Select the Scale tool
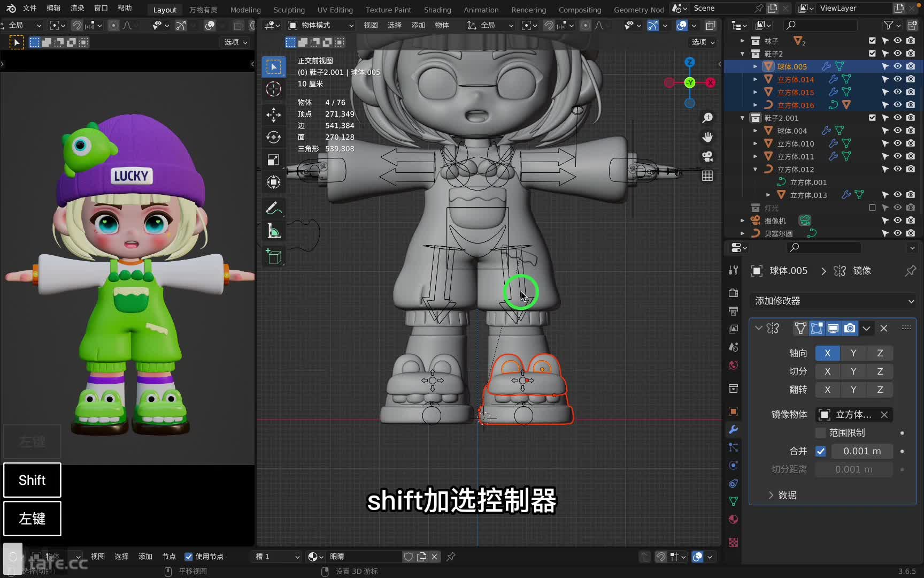Viewport: 924px width, 578px height. pos(273,160)
